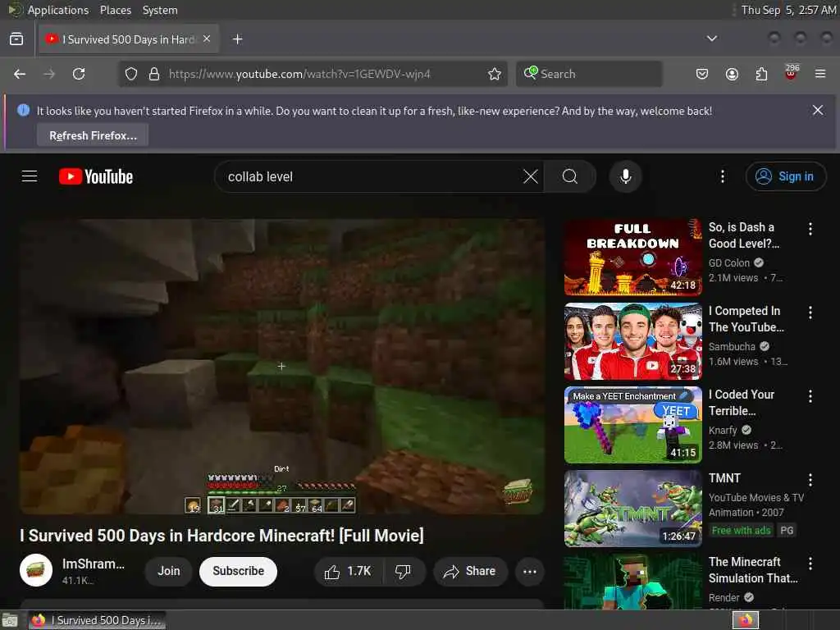Open options for the TMNT movie
This screenshot has height=630, width=840.
click(x=810, y=479)
